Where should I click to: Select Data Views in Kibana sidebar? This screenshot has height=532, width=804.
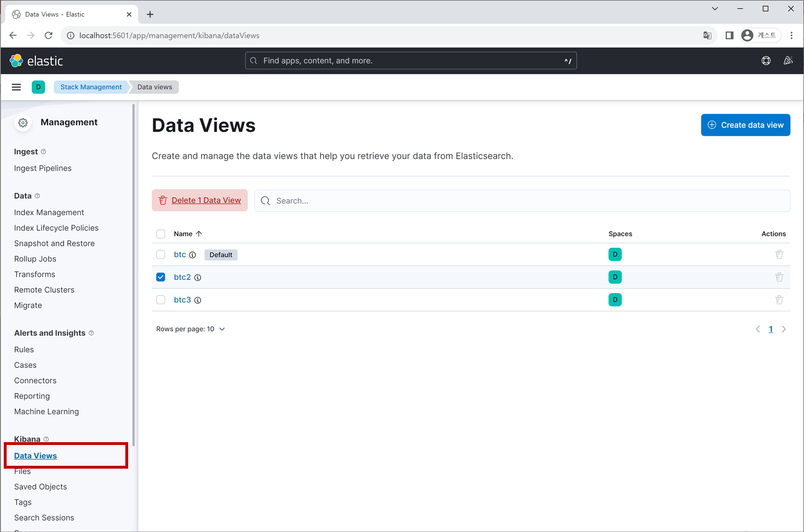click(35, 456)
